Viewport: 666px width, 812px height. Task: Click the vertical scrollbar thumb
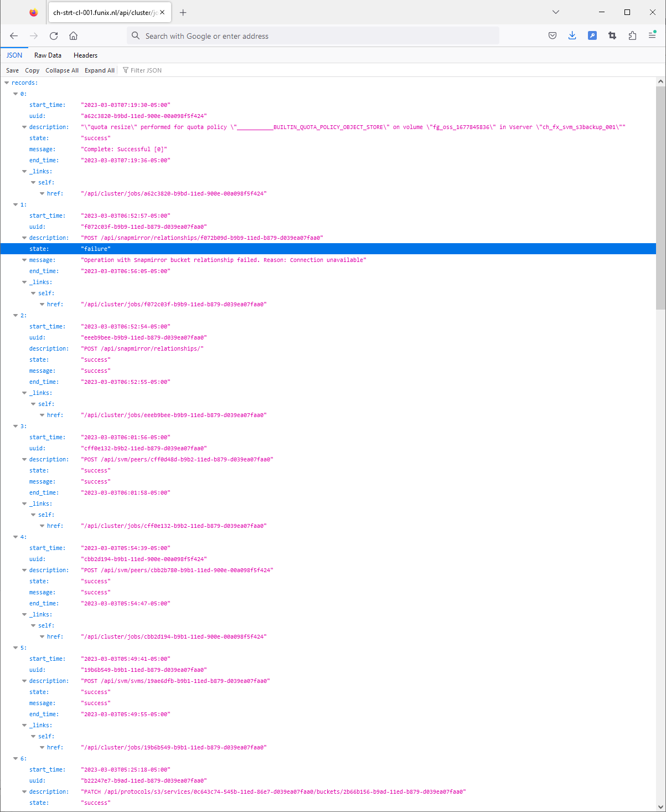pos(660,198)
